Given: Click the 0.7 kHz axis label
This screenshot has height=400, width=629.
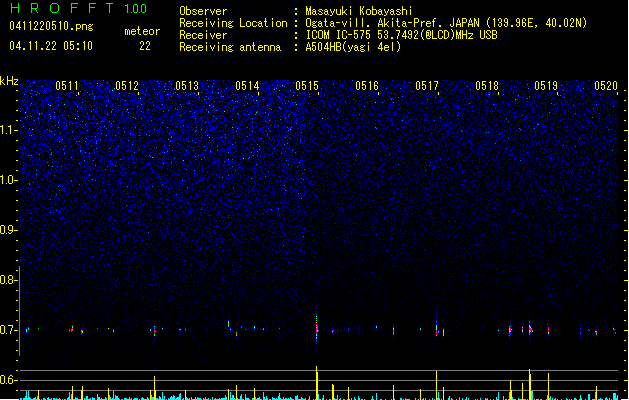Looking at the screenshot, I should 9,330.
